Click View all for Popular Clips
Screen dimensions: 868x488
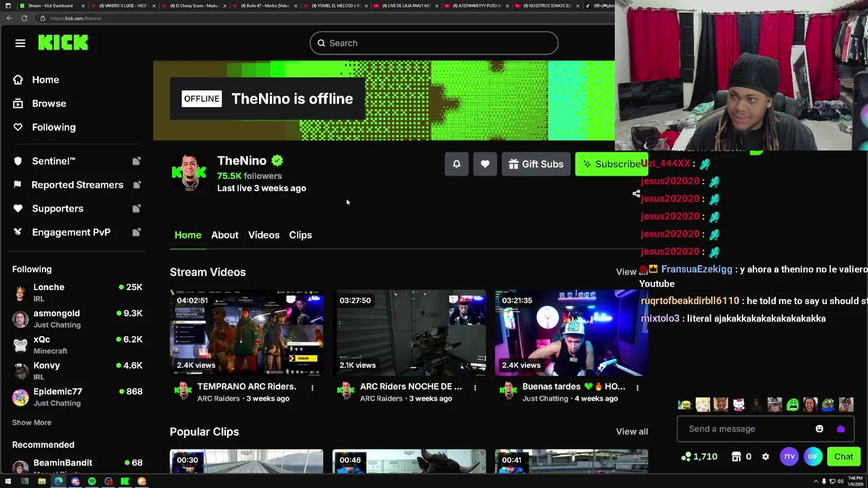(631, 431)
